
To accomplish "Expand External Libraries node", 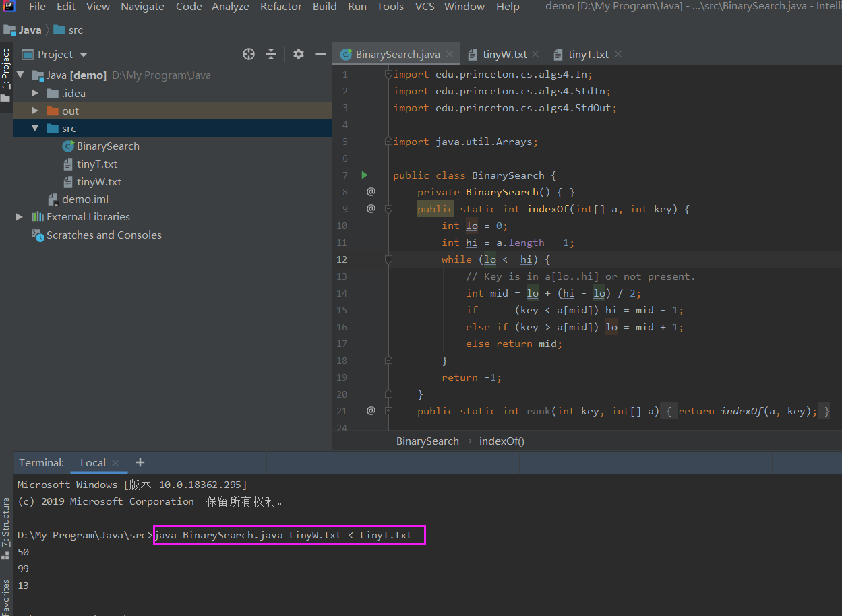I will [x=20, y=216].
